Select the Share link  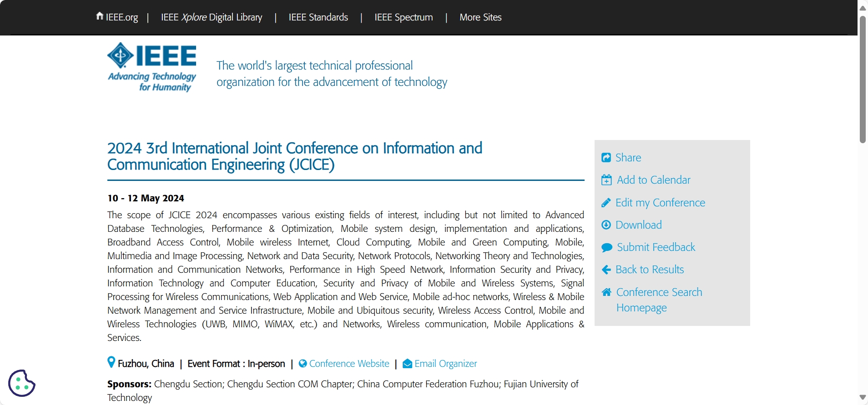pyautogui.click(x=628, y=158)
